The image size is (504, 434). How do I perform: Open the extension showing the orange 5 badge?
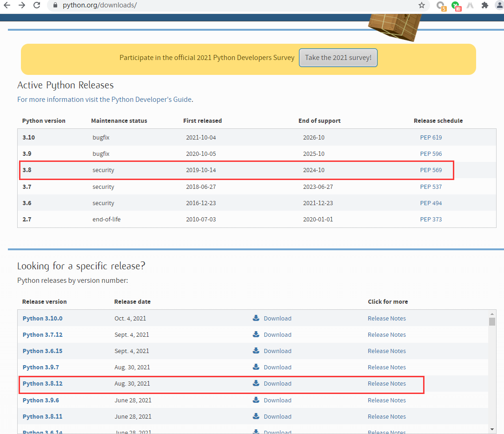(440, 6)
